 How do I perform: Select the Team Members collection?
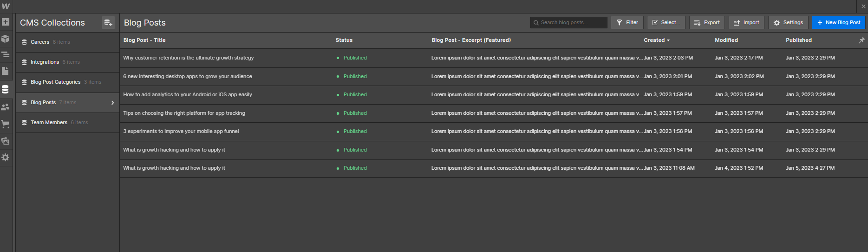49,123
